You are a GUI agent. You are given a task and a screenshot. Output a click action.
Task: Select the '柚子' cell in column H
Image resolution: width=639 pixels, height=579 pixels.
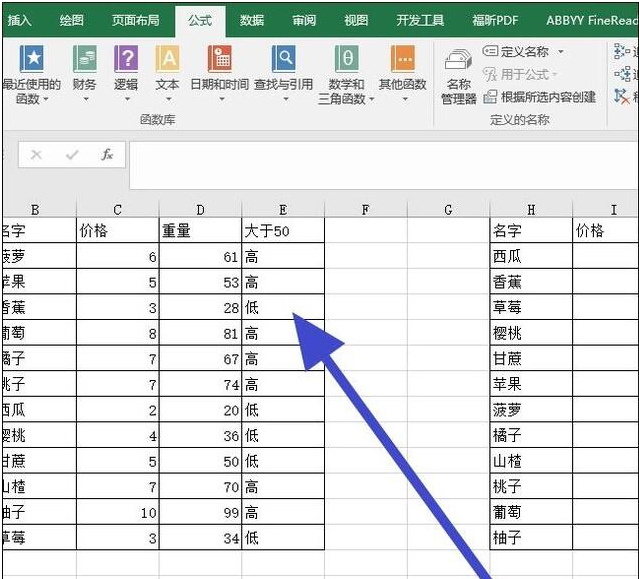click(x=531, y=537)
